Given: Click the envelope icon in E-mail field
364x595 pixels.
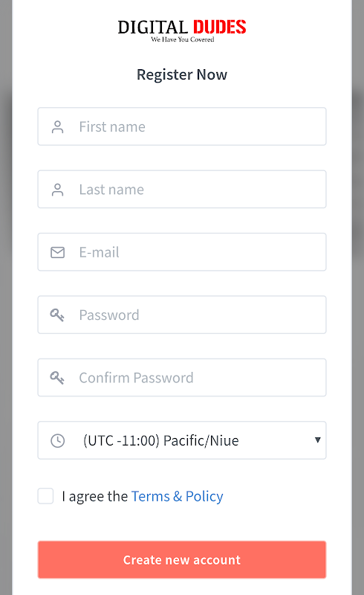Looking at the screenshot, I should point(58,252).
